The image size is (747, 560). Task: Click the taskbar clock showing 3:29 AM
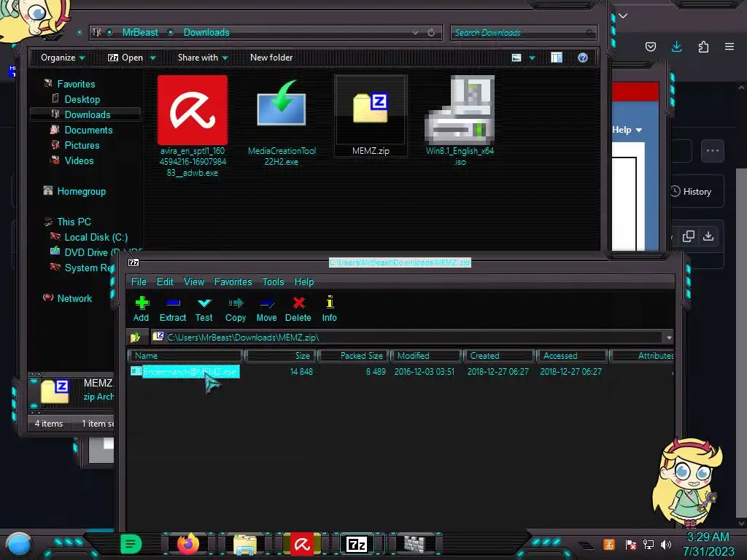pos(708,544)
